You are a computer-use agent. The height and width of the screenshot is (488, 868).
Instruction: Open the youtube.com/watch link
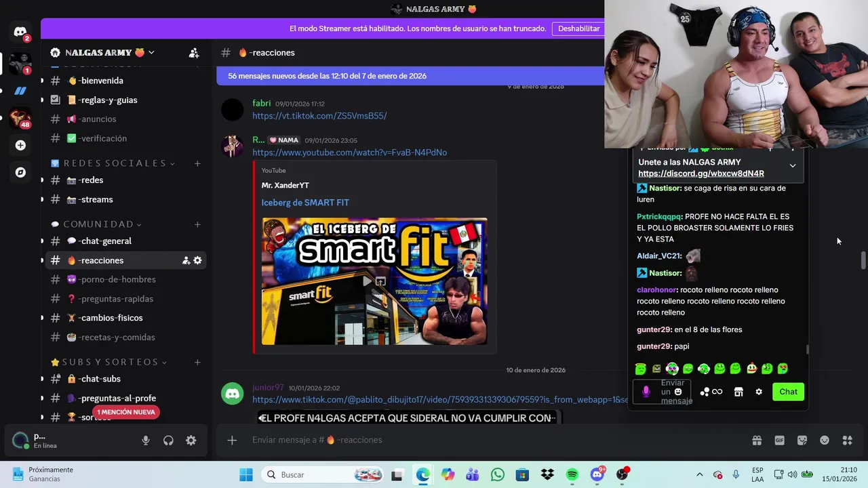(x=349, y=152)
